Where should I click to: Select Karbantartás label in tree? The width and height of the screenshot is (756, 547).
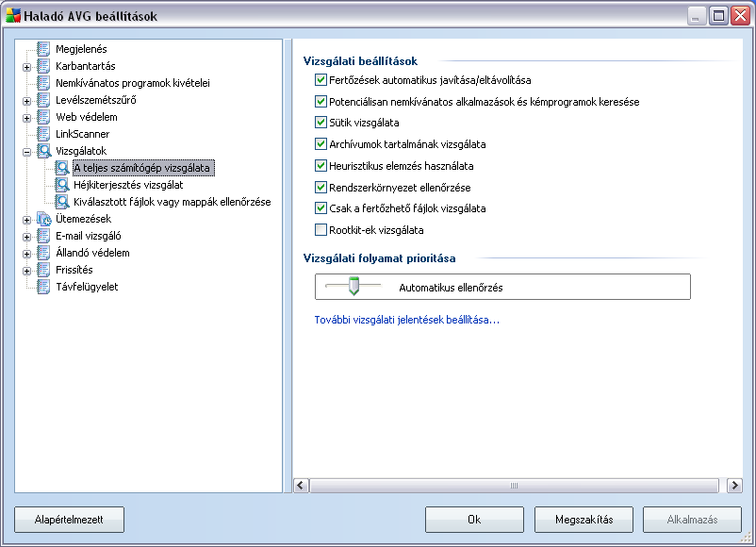pyautogui.click(x=86, y=66)
